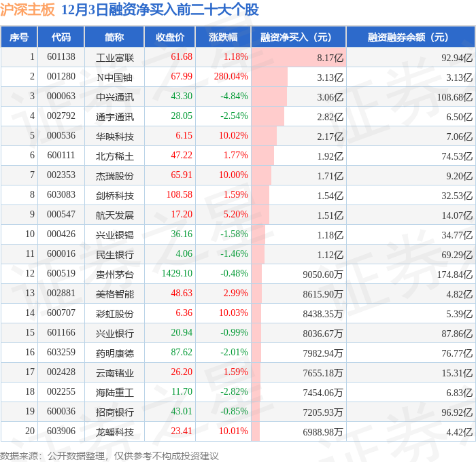
Task: Click closing price 28.05
Action: pos(182,116)
